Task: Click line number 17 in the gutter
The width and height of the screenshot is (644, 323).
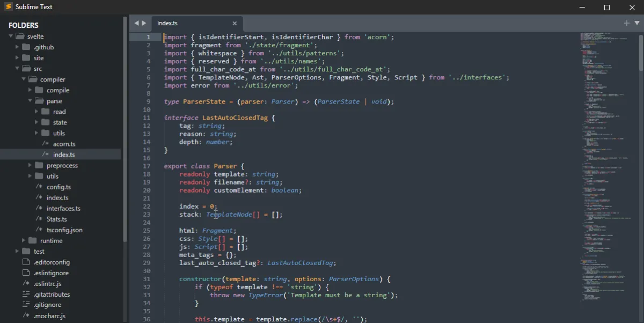Action: pos(147,166)
